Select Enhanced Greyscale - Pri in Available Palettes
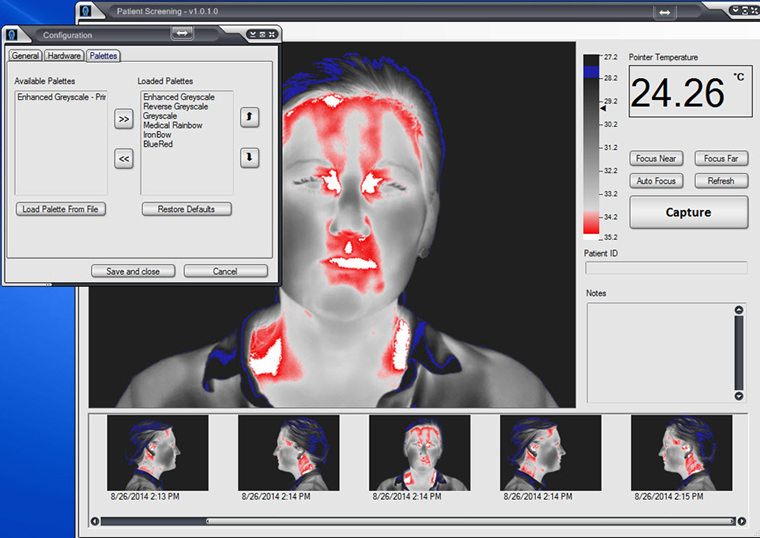This screenshot has width=760, height=538. click(61, 97)
